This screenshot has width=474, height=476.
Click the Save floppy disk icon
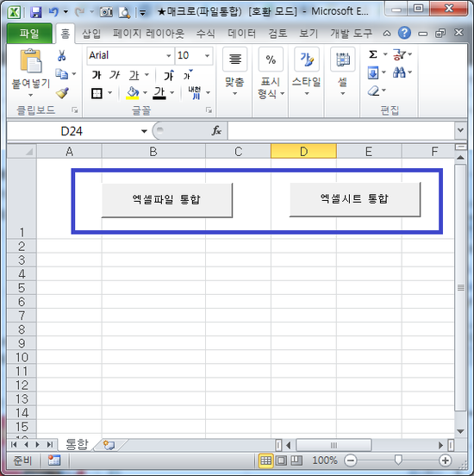point(36,12)
